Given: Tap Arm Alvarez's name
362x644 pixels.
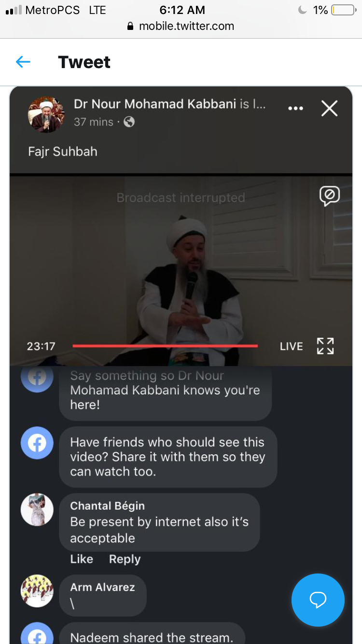Looking at the screenshot, I should click(x=102, y=587).
